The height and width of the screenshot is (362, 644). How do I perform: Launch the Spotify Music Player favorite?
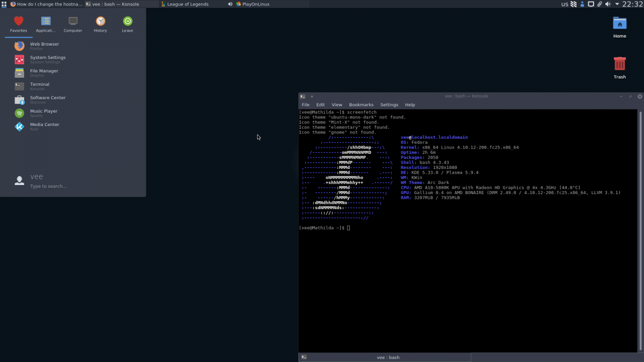[73, 113]
